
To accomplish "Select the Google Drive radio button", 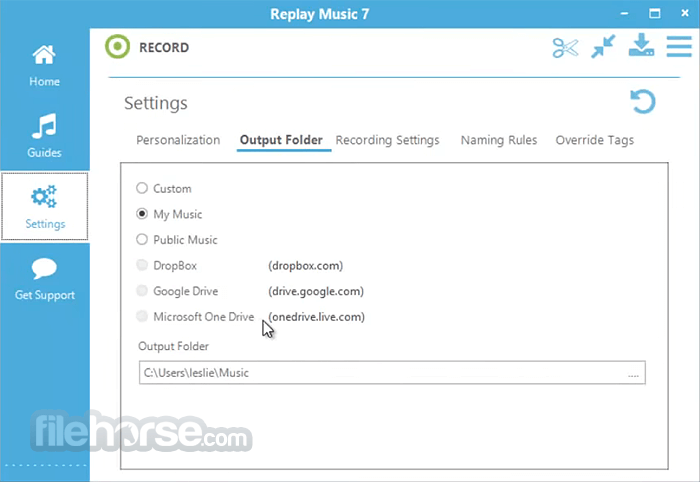I will [142, 291].
